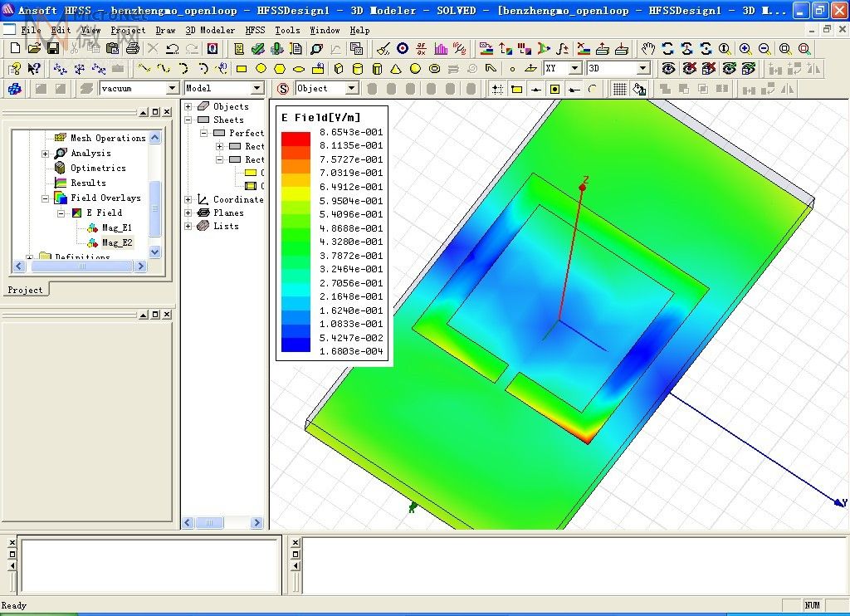The image size is (850, 616).
Task: Select Results in project tree
Action: 88,183
